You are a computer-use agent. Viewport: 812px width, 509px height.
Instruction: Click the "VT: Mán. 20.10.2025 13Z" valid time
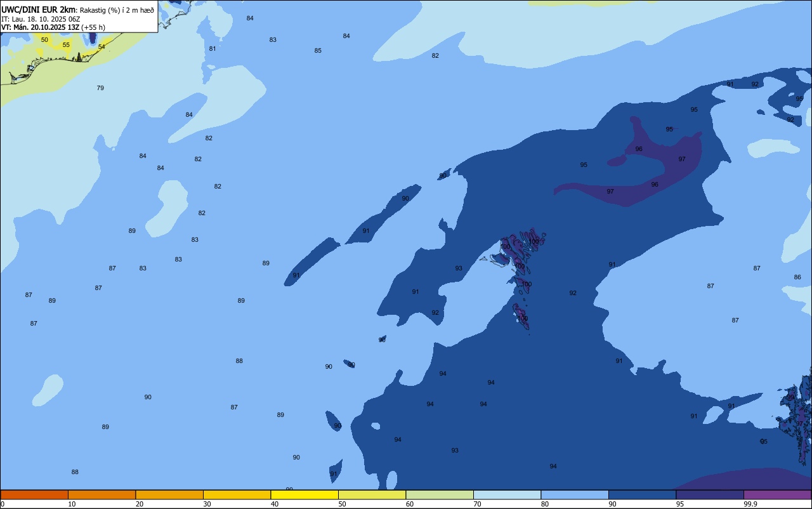pos(40,27)
